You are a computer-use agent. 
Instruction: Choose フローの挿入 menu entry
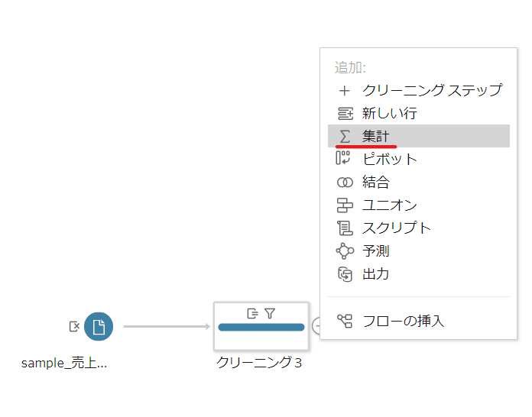tap(403, 321)
